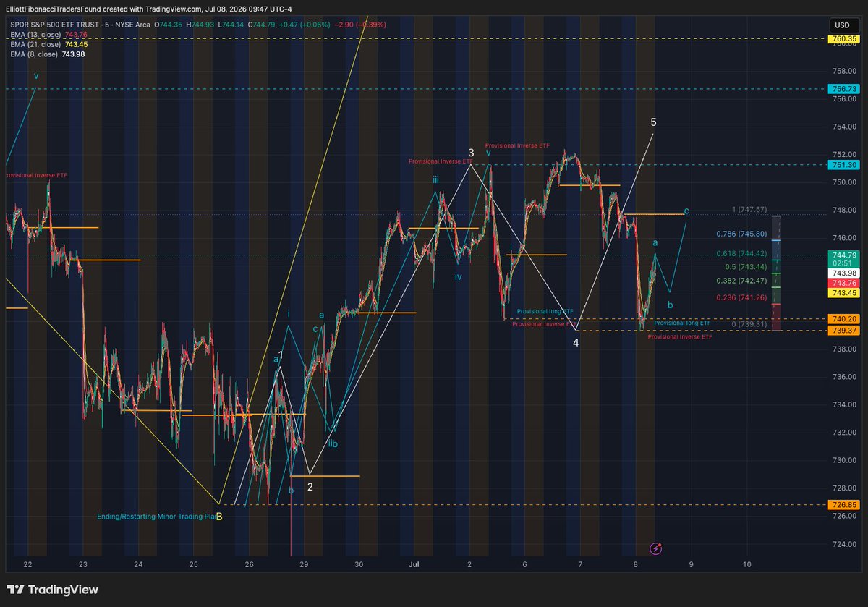The height and width of the screenshot is (607, 868).
Task: Select the white wave 5 label
Action: (x=654, y=122)
